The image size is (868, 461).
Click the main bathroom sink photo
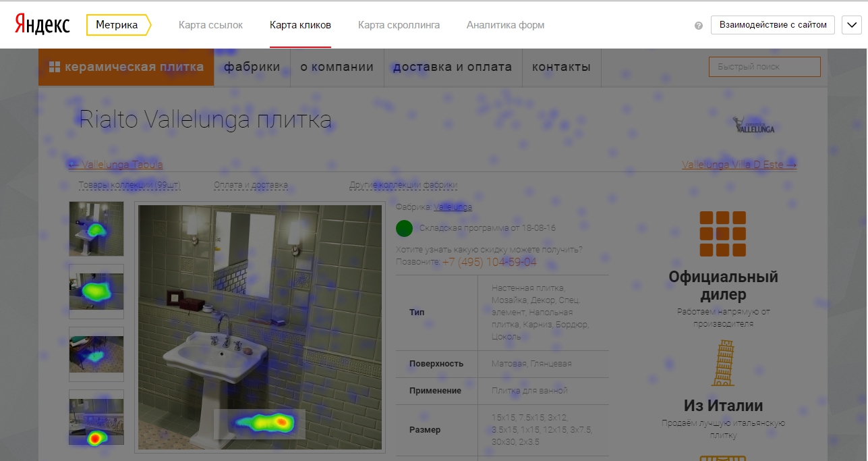[x=260, y=327]
